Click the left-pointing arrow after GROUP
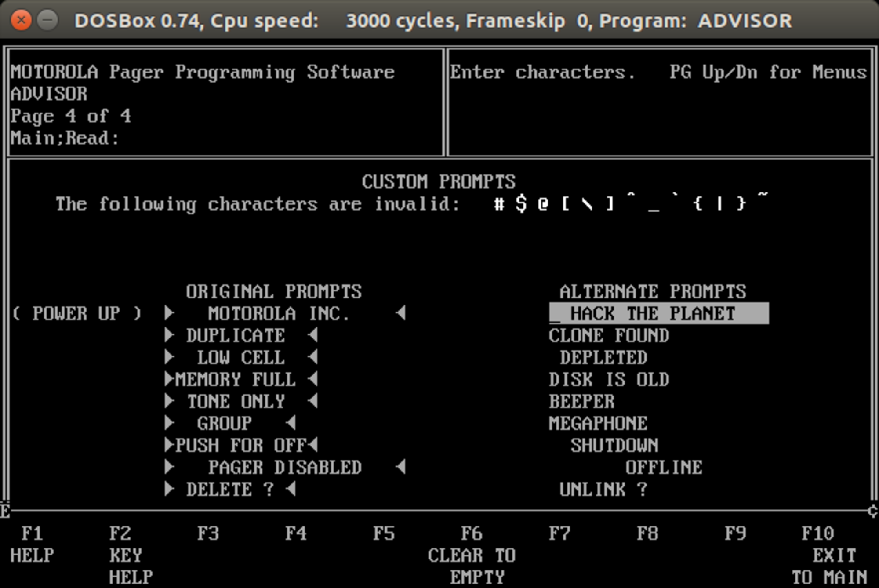Image resolution: width=879 pixels, height=588 pixels. coord(291,423)
